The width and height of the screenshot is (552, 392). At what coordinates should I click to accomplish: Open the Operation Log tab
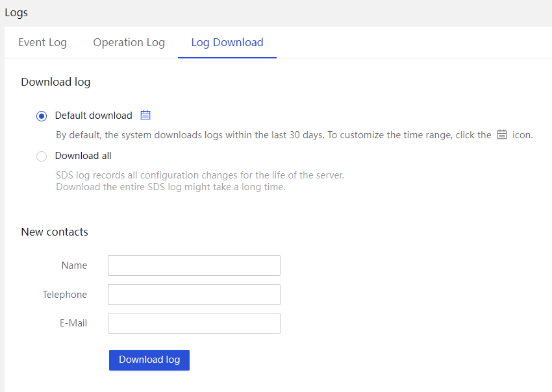click(129, 42)
